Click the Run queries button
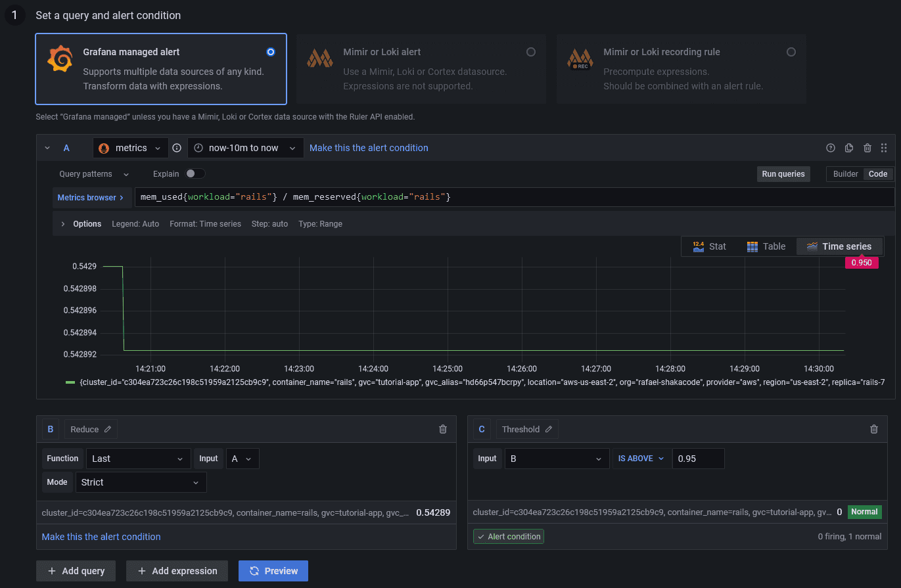901x588 pixels. [782, 174]
